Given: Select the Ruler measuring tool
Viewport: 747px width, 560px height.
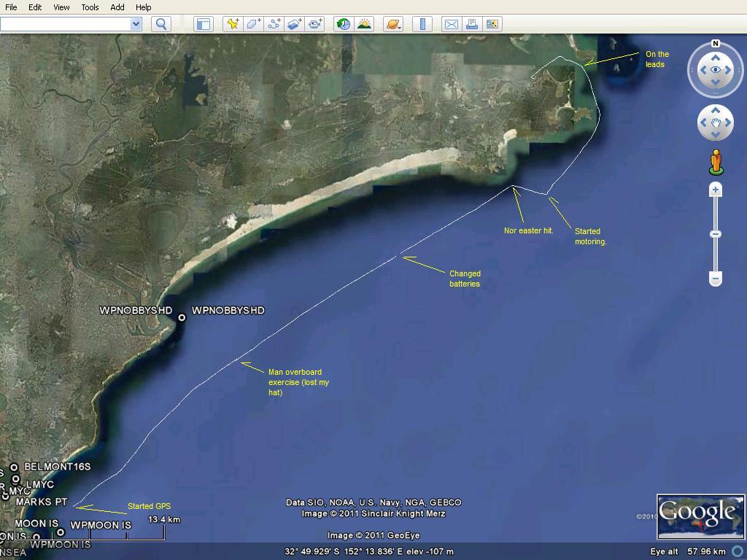Looking at the screenshot, I should tap(422, 24).
